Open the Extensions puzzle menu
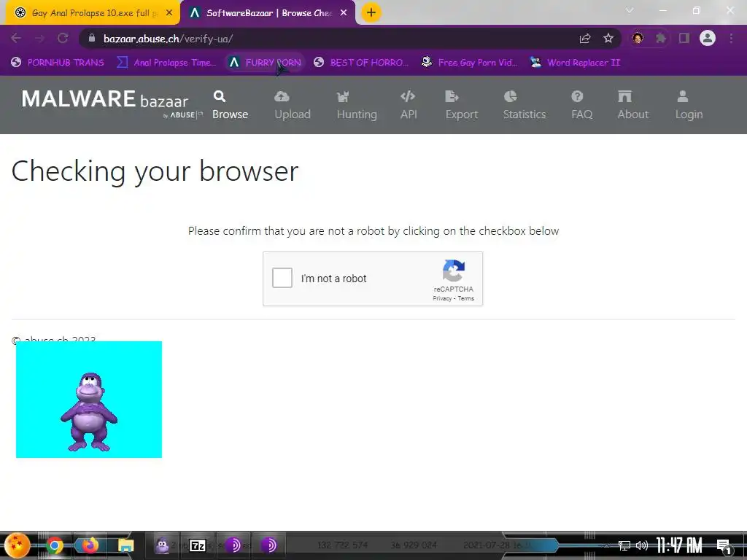The image size is (747, 560). (x=660, y=39)
